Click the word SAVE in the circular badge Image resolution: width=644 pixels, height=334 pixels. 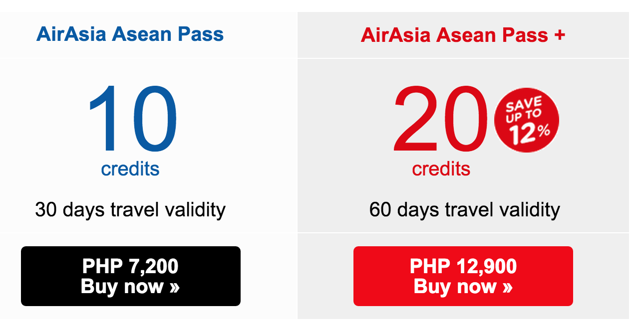pyautogui.click(x=523, y=105)
